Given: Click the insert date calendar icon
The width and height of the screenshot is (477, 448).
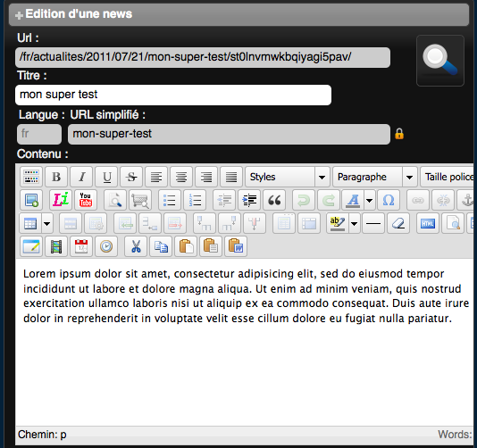Looking at the screenshot, I should 81,246.
